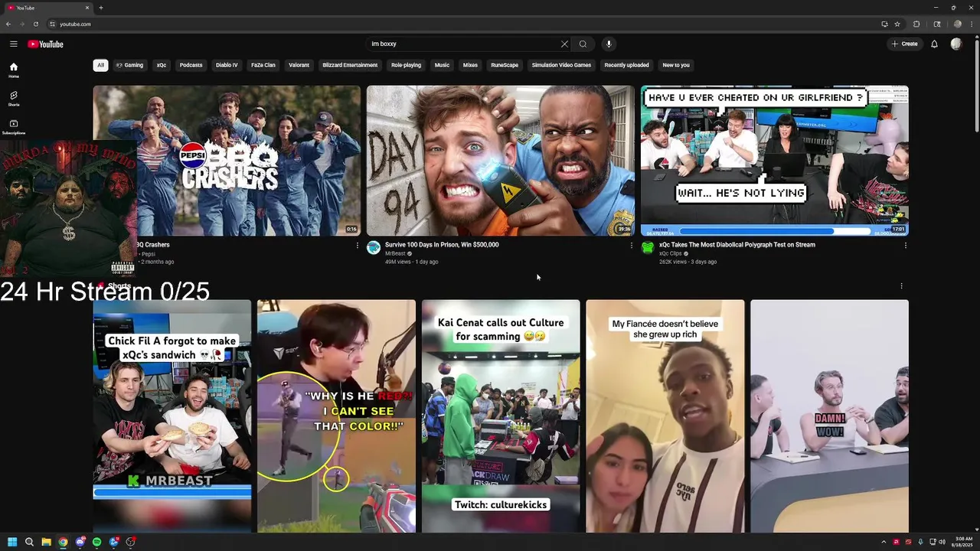
Task: Click the page vertical scrollbar
Action: 976,85
